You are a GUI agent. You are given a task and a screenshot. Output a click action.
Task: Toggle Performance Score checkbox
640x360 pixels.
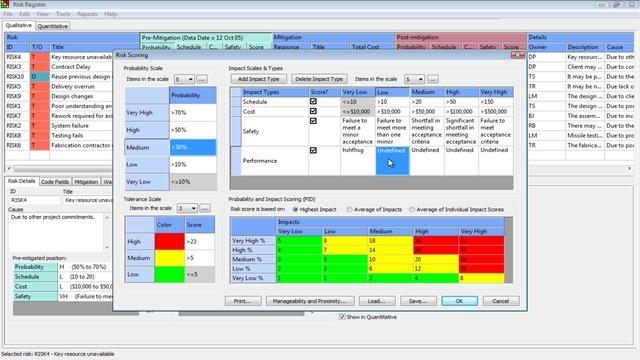(313, 151)
